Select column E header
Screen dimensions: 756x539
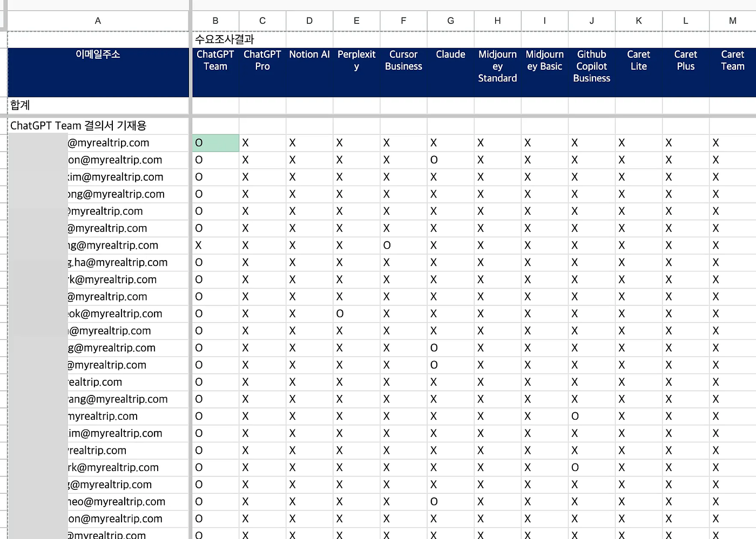tap(356, 21)
